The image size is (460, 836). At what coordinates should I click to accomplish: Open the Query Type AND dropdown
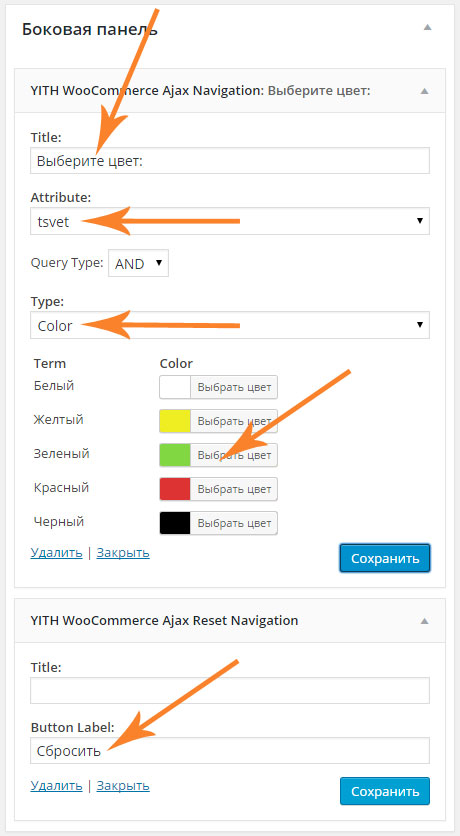coord(138,263)
